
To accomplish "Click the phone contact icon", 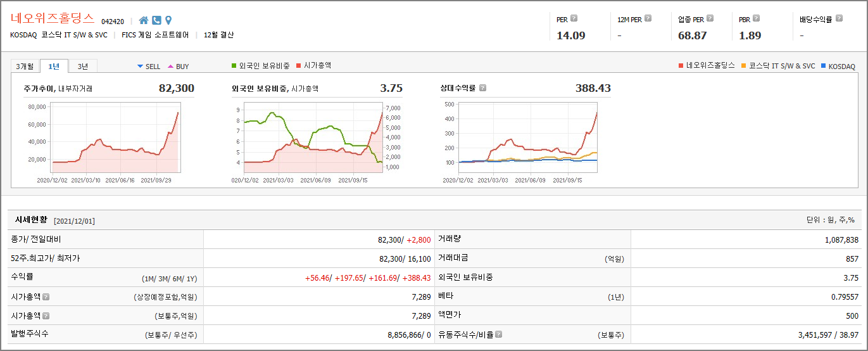I will 156,20.
